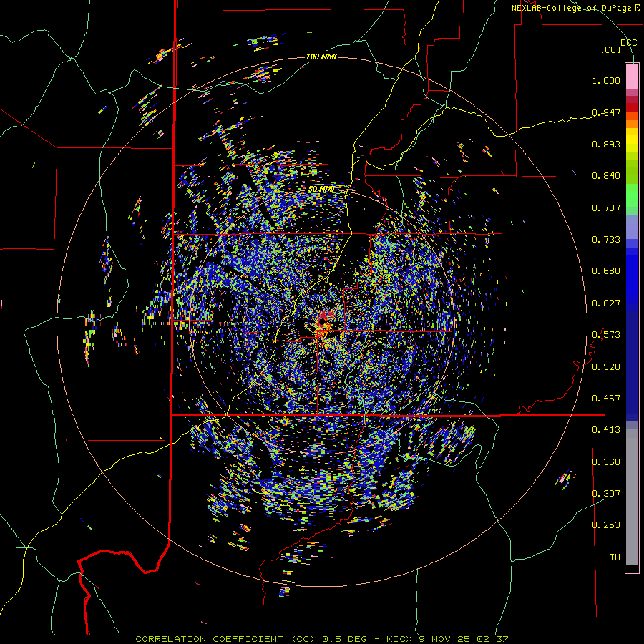644x644 pixels.
Task: Pick the bright green segment of the color bar
Action: [x=632, y=195]
